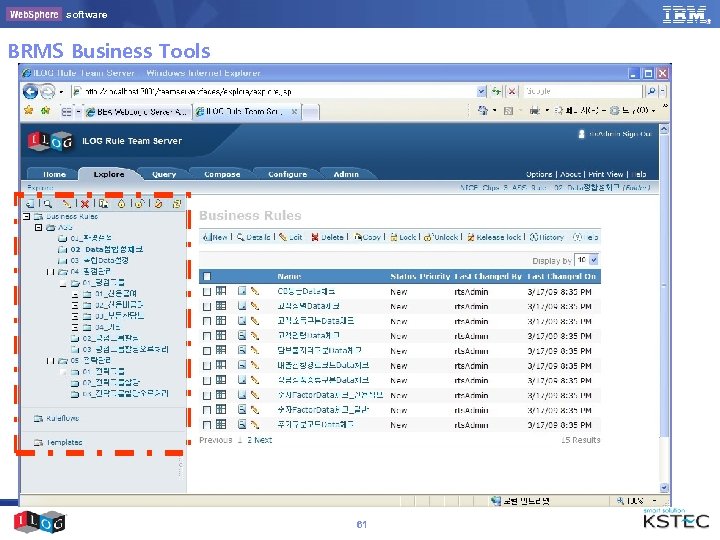Click Release lock in the rules toolbar
This screenshot has height=540, width=720.
click(x=495, y=237)
